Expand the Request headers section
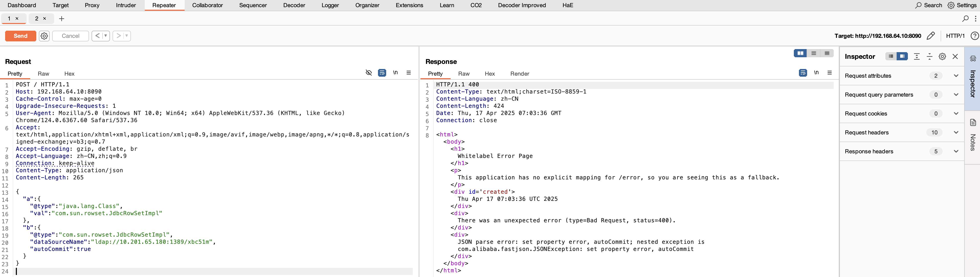Viewport: 980px width, 277px height. (x=956, y=132)
